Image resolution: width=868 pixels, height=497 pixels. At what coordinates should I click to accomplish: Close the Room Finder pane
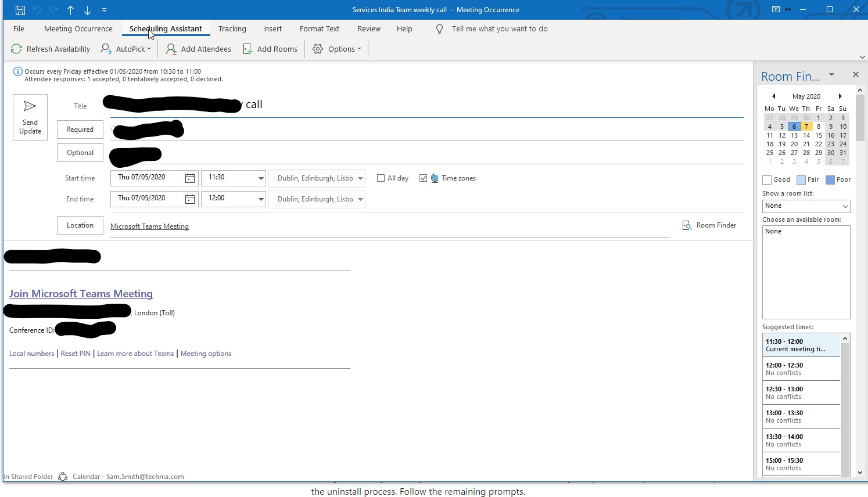(x=855, y=74)
